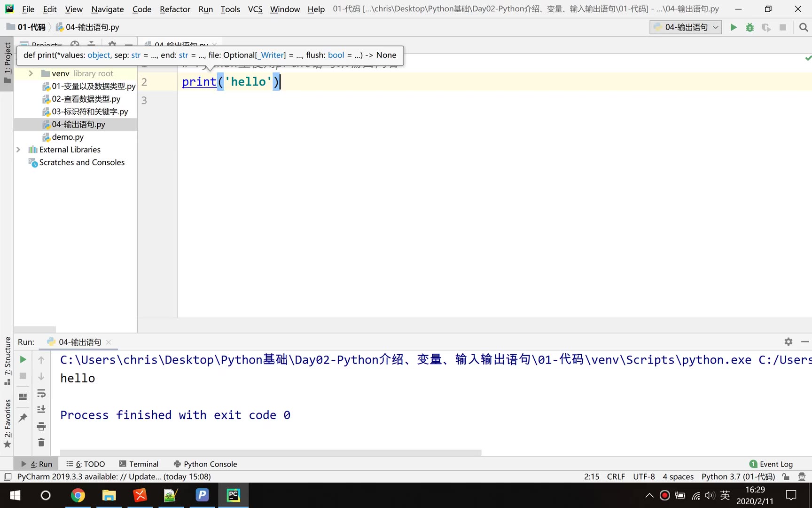Screen dimensions: 812x508
Task: Open the Favorites tool window stripe
Action: [x=7, y=423]
